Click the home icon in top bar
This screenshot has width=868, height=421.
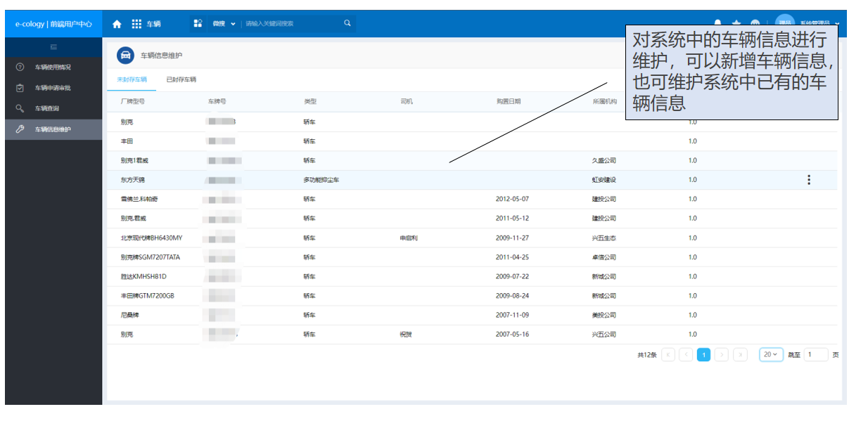tap(117, 24)
